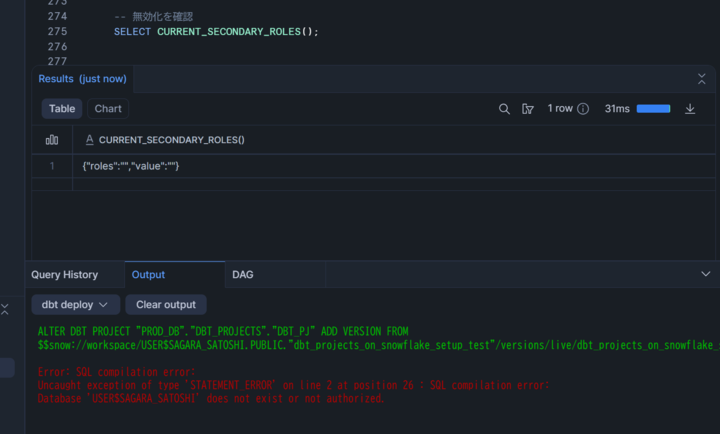The width and height of the screenshot is (720, 434).
Task: Collapse the Results panel
Action: tap(702, 79)
